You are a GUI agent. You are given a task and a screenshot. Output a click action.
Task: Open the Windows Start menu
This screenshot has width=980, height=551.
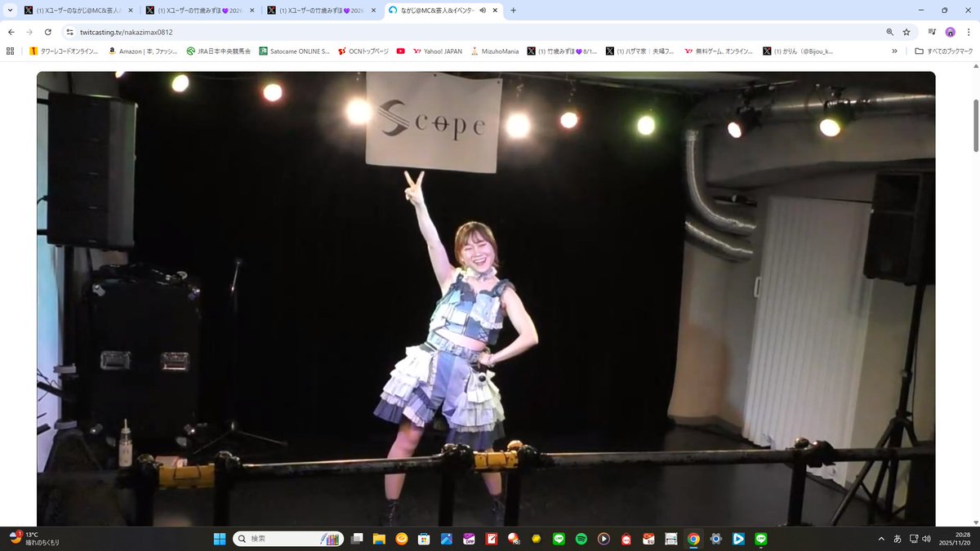(x=220, y=539)
